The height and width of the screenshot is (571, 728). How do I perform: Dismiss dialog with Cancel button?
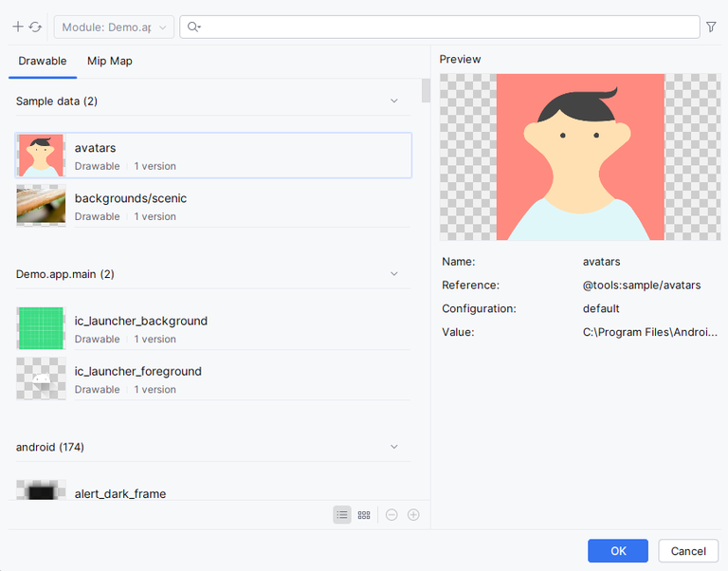(688, 550)
